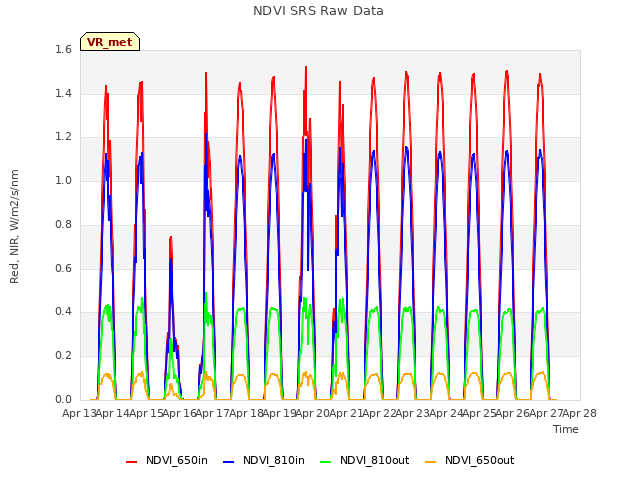The width and height of the screenshot is (640, 480).
Task: Click the low red peak on Apr 15
Action: (171, 238)
